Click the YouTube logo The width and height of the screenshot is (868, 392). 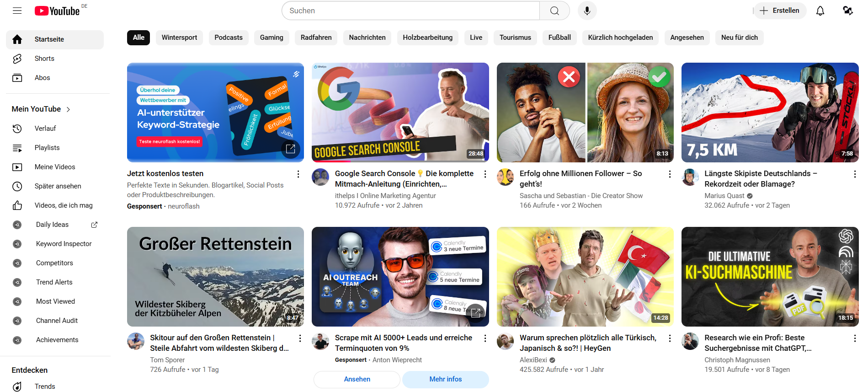pyautogui.click(x=57, y=11)
